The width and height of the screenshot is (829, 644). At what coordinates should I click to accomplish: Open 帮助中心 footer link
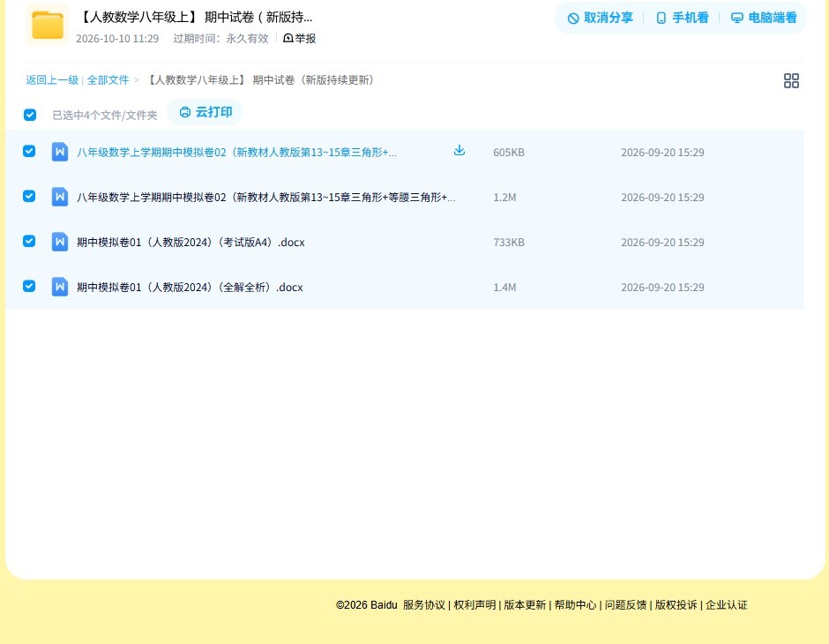tap(575, 605)
